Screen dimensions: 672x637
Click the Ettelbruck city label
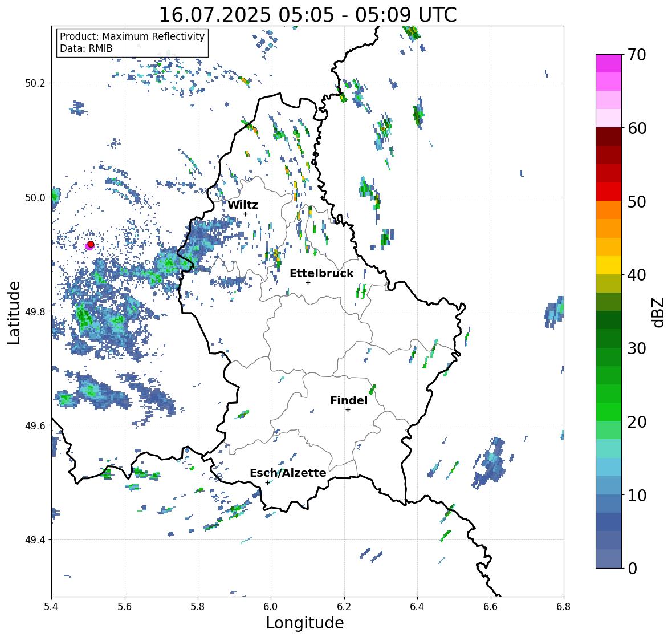point(322,274)
